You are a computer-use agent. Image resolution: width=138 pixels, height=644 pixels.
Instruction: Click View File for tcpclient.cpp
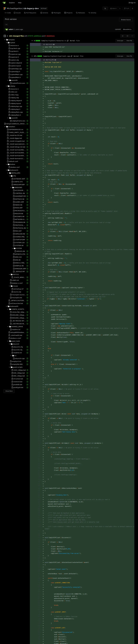(x=129, y=56)
